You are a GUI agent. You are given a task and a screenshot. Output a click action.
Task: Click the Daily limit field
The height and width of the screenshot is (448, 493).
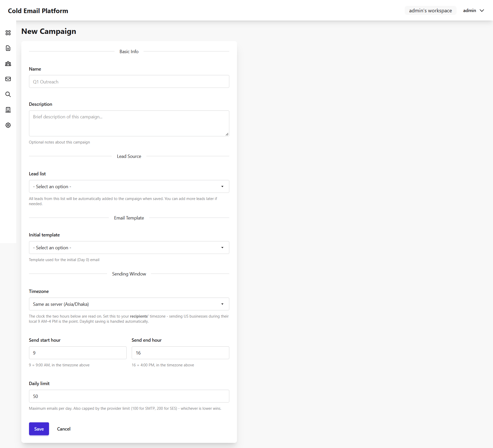click(129, 396)
